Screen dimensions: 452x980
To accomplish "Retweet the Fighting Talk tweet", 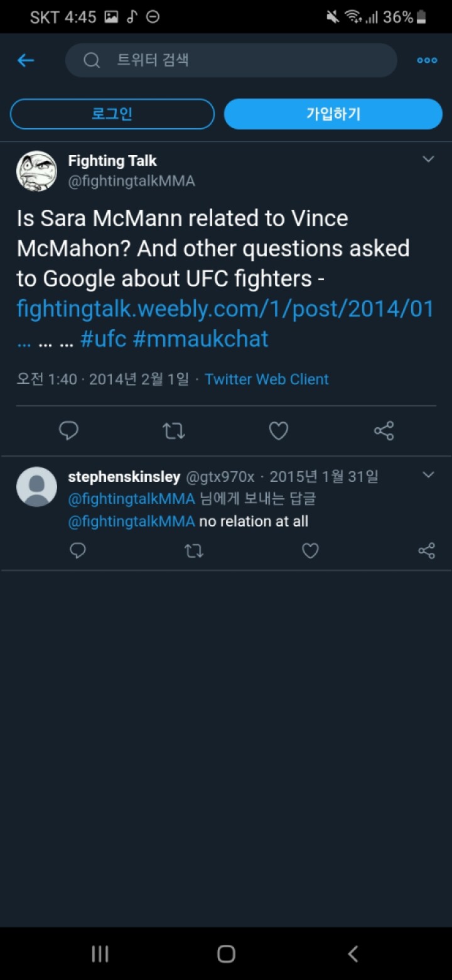I will pyautogui.click(x=174, y=430).
